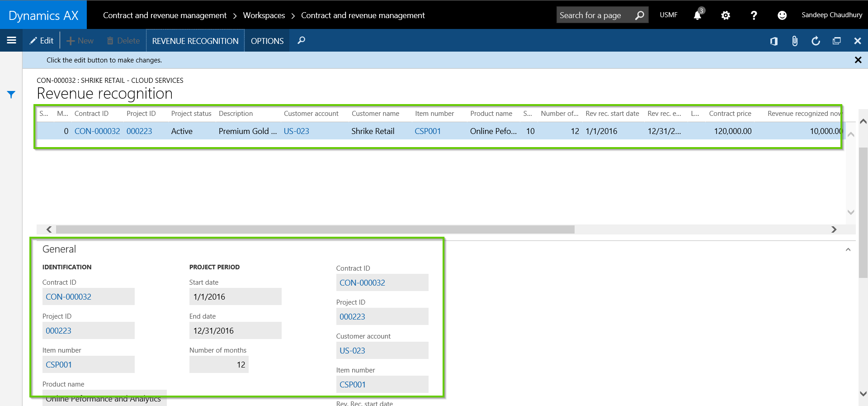The image size is (868, 406).
Task: Select the Active status cell
Action: click(x=182, y=131)
